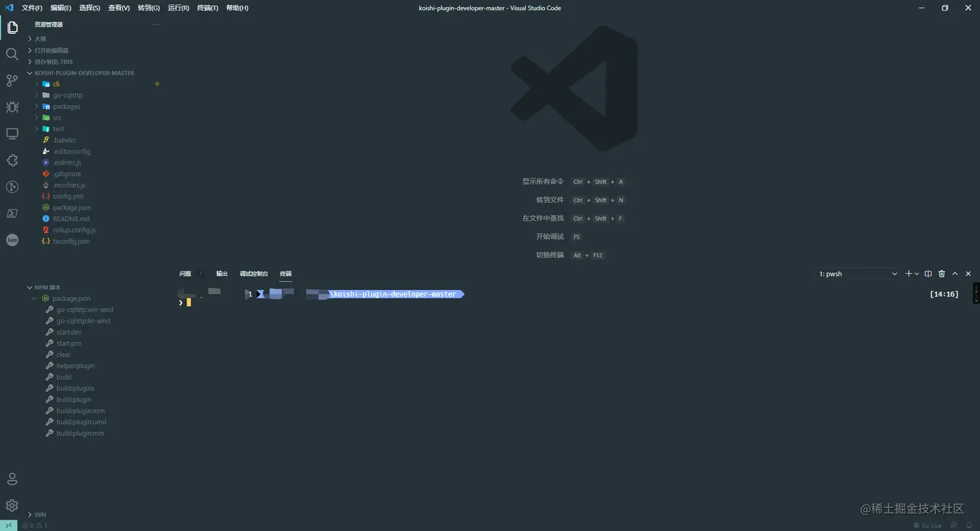Expand the src folder
The height and width of the screenshot is (531, 980).
coord(57,118)
